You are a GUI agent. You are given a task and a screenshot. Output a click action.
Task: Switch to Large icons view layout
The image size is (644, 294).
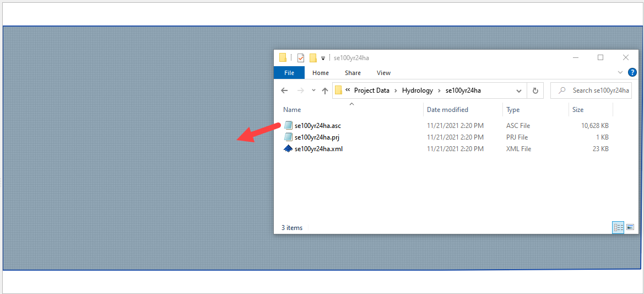click(630, 227)
